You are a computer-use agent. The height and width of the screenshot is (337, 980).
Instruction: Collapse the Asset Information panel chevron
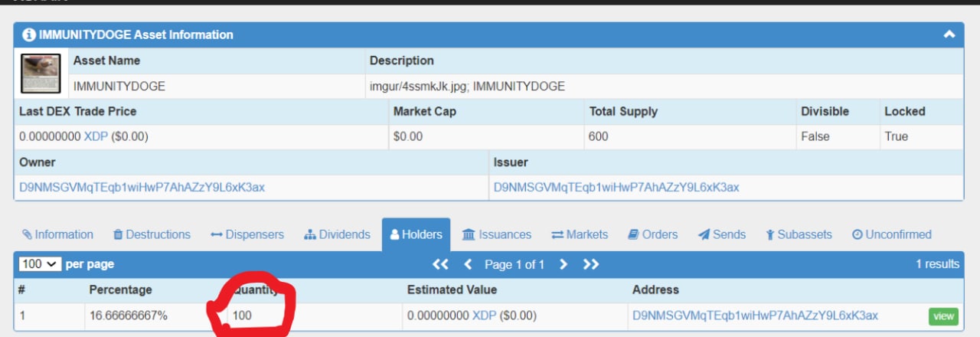pyautogui.click(x=949, y=34)
